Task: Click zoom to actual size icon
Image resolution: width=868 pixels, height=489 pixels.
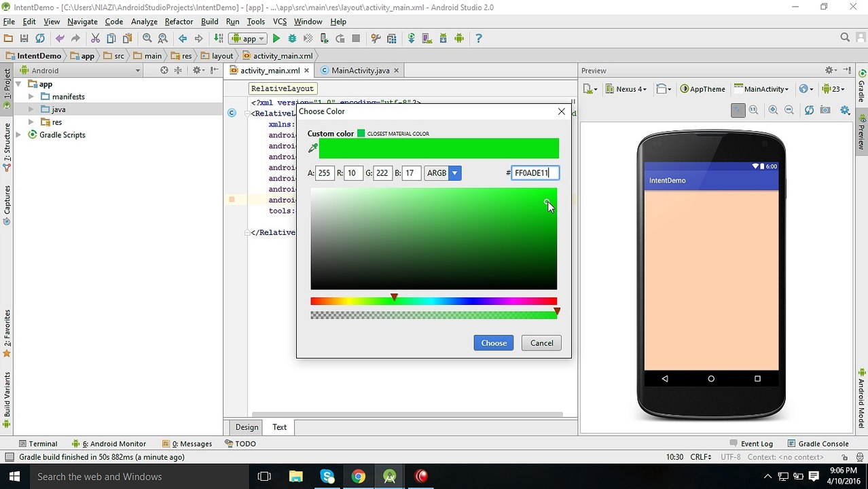Action: coord(754,110)
